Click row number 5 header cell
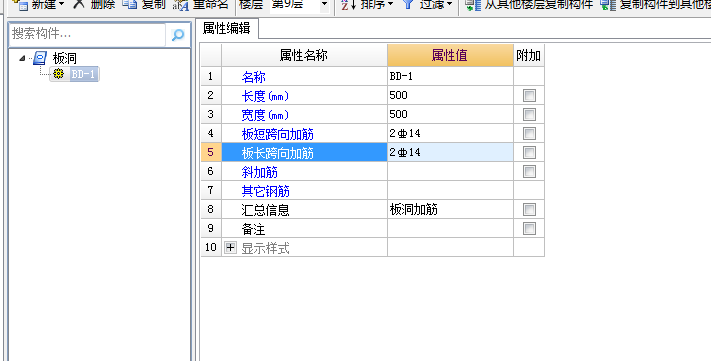The image size is (711, 361). pos(211,152)
